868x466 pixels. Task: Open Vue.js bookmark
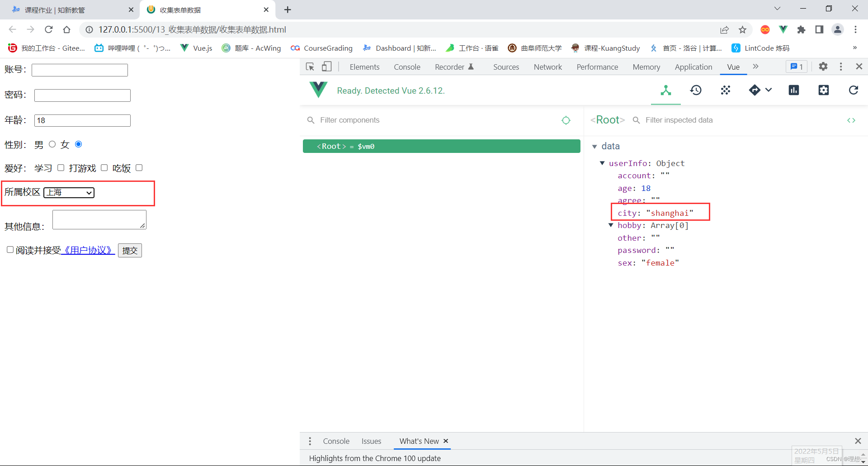click(x=196, y=48)
